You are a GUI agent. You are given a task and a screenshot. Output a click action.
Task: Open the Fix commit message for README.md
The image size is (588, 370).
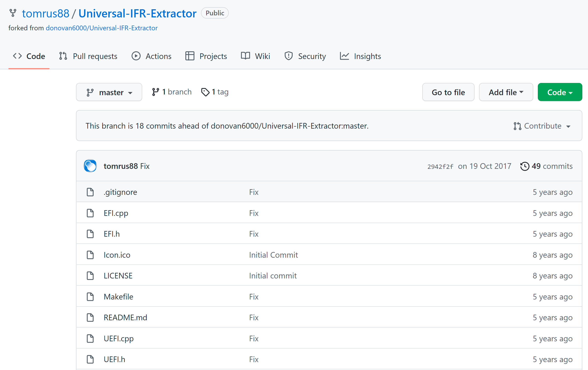tap(254, 318)
